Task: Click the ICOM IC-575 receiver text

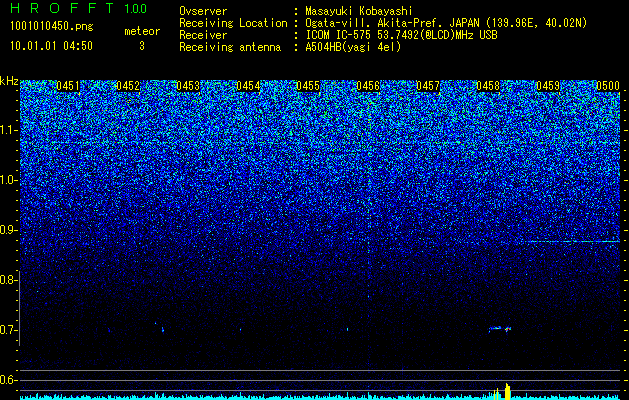Action: pos(401,35)
